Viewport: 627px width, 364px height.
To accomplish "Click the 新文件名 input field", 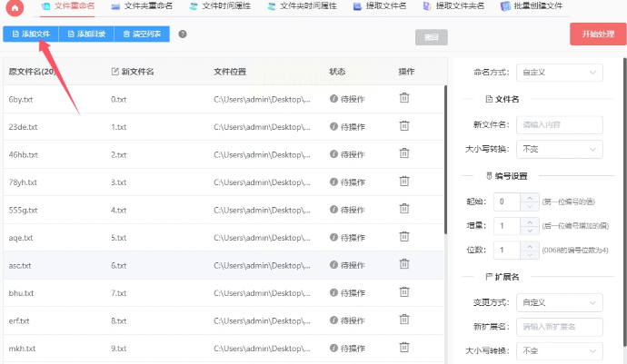I will tap(560, 124).
